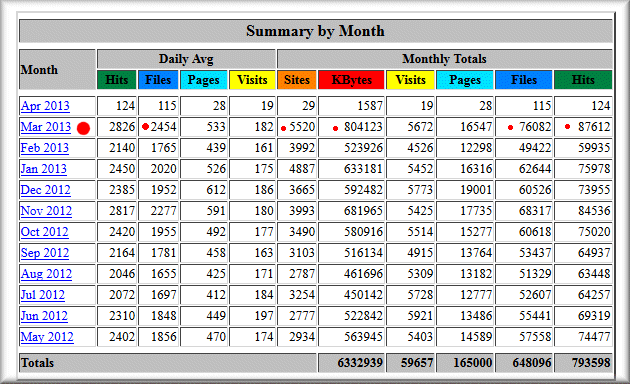Click the Summary by Month title
630x384 pixels.
[315, 31]
